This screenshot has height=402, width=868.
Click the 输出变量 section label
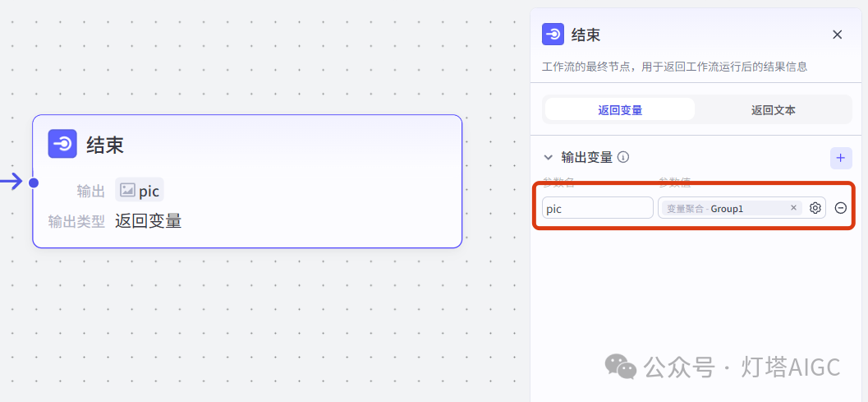[587, 158]
